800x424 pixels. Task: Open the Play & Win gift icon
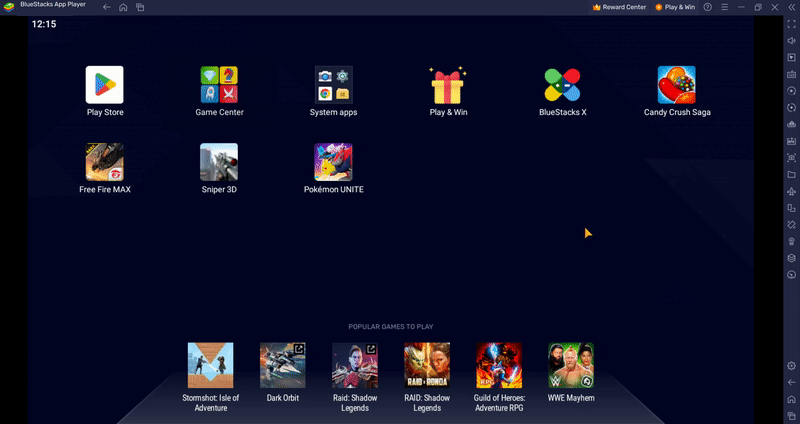[x=447, y=85]
